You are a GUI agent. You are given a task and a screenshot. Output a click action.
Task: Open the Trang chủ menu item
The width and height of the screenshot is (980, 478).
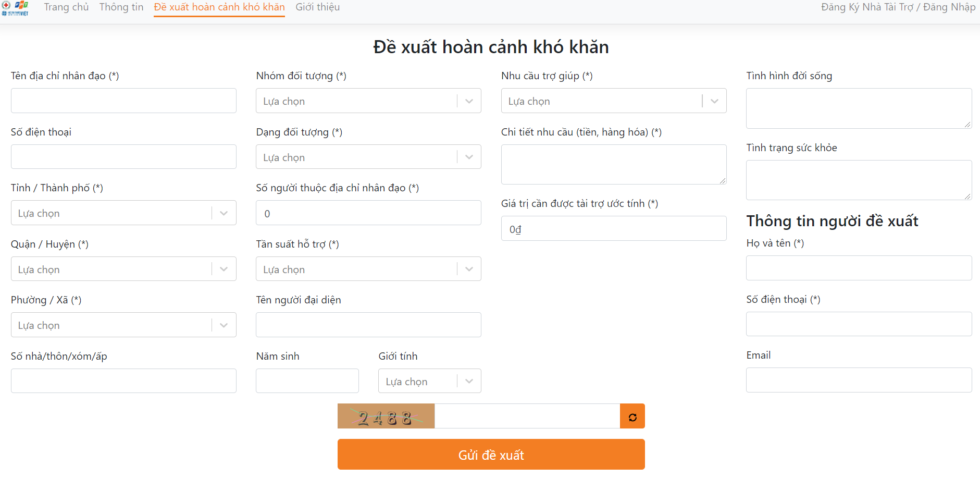66,7
